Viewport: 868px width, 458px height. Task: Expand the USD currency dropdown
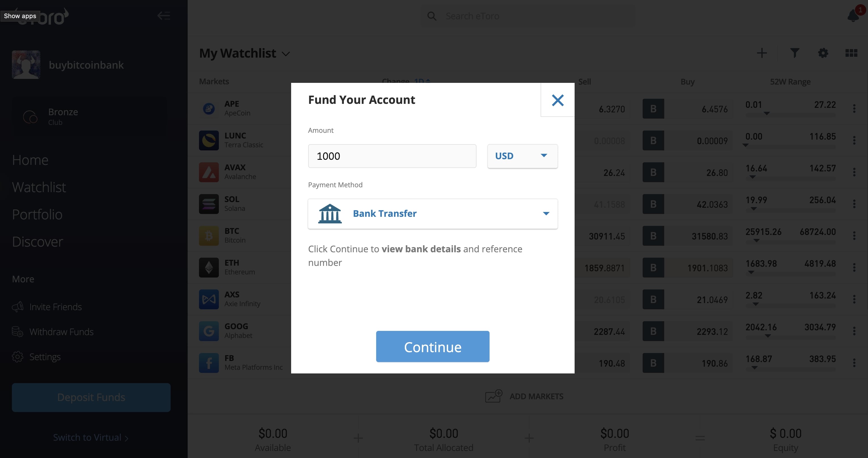tap(522, 156)
